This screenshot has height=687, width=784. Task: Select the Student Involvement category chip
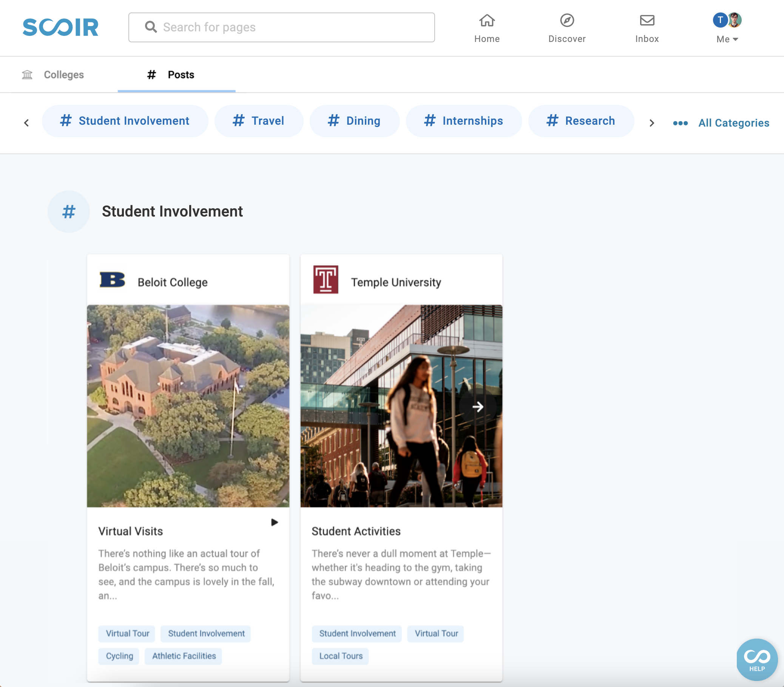pyautogui.click(x=125, y=121)
